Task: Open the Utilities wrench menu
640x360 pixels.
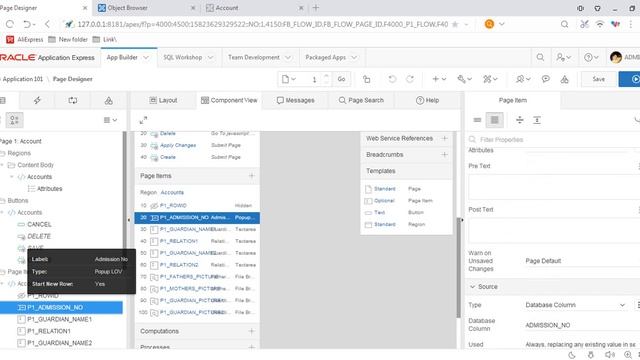Action: point(464,79)
